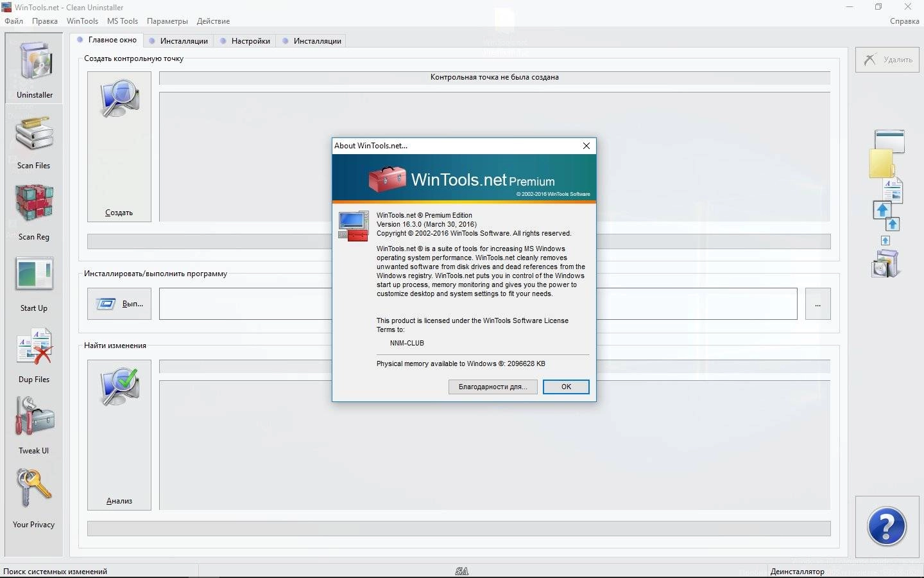Click the SA logo in status bar
Viewport: 924px width, 578px height.
pos(462,571)
